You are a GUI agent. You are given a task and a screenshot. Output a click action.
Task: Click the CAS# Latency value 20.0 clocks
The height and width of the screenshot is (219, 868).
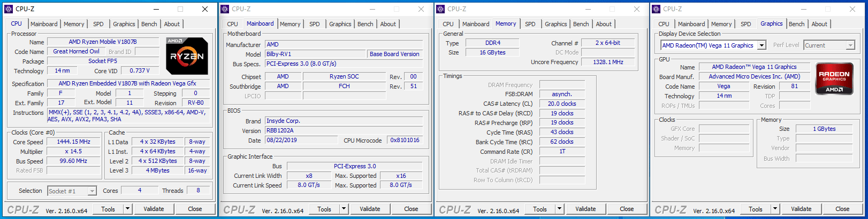click(x=562, y=104)
